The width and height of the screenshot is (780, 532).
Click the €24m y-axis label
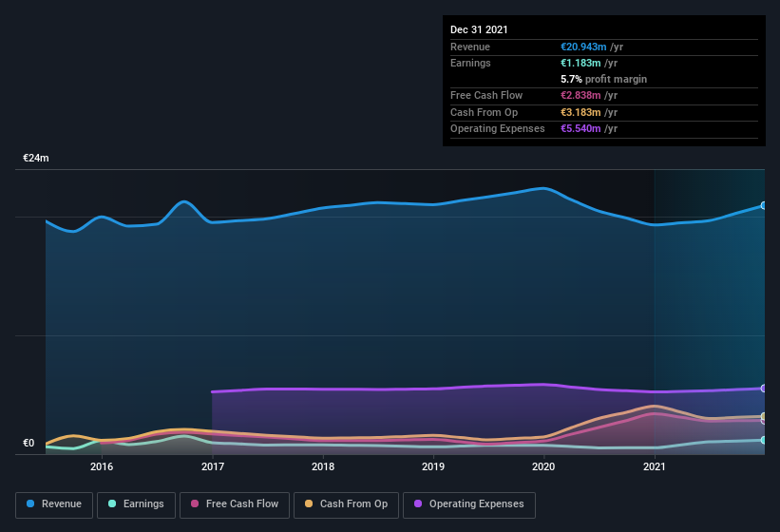(36, 158)
